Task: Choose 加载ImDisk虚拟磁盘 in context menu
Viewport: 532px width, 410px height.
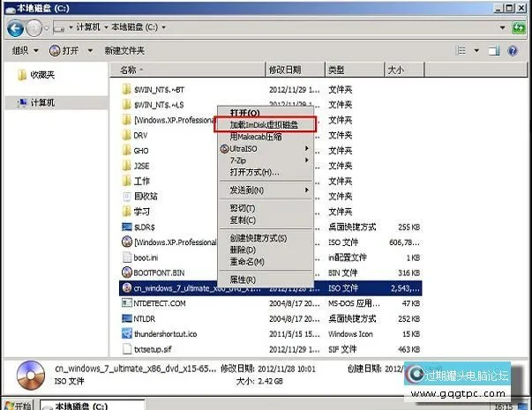Action: [x=266, y=125]
